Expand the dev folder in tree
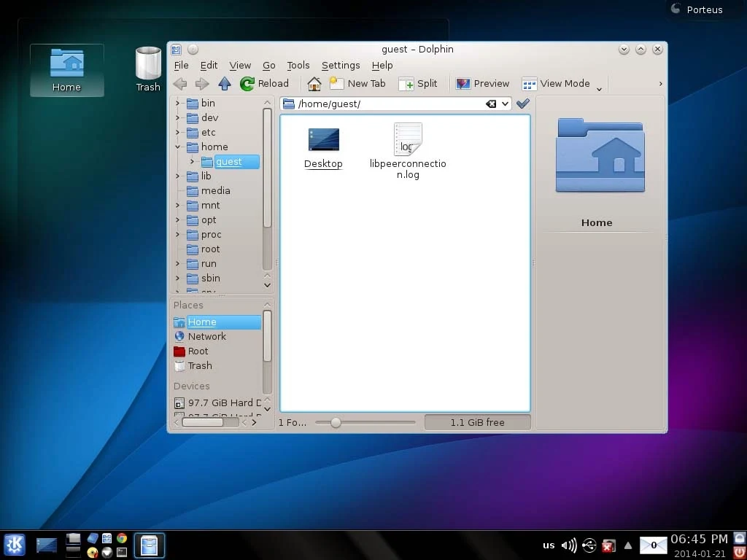Image resolution: width=747 pixels, height=560 pixels. pos(177,117)
